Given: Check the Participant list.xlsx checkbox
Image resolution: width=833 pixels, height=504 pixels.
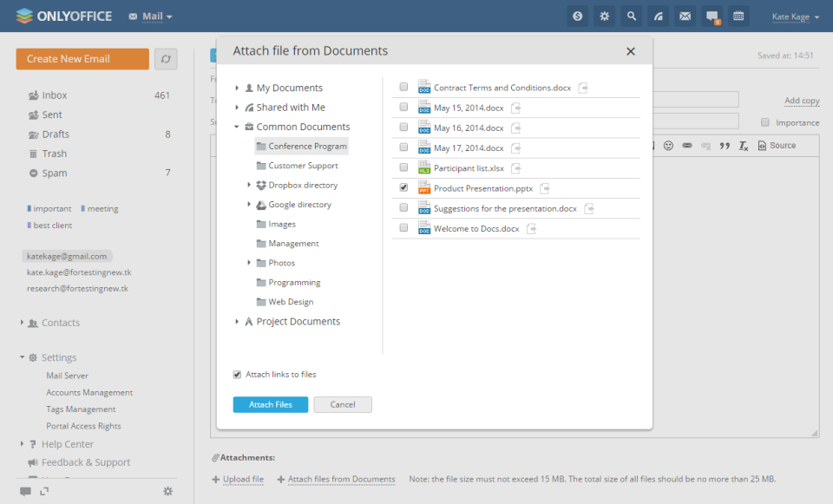Looking at the screenshot, I should (403, 167).
